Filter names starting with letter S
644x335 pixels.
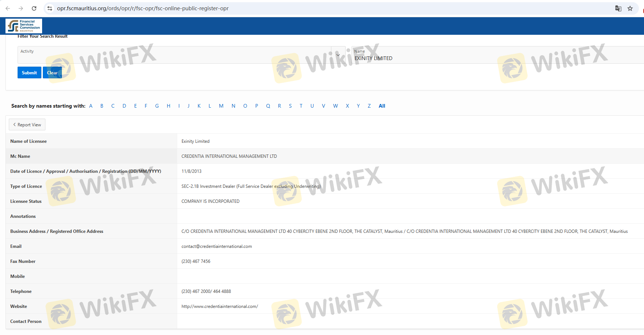[x=290, y=106]
